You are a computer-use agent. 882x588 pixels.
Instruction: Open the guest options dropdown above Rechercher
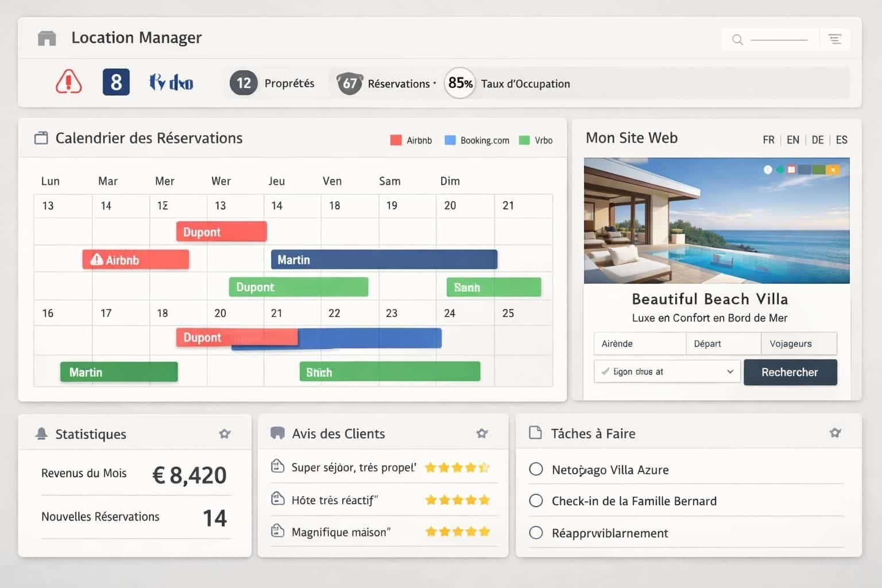click(666, 372)
